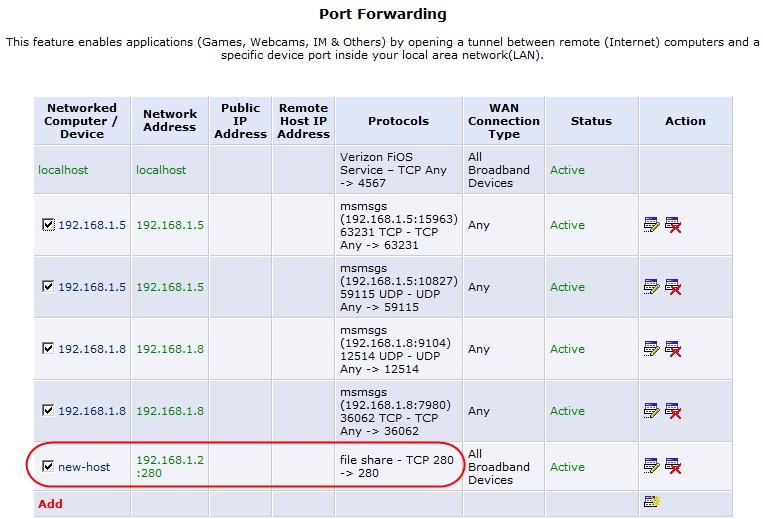
Task: Edit the new-host file share rule
Action: coord(652,466)
